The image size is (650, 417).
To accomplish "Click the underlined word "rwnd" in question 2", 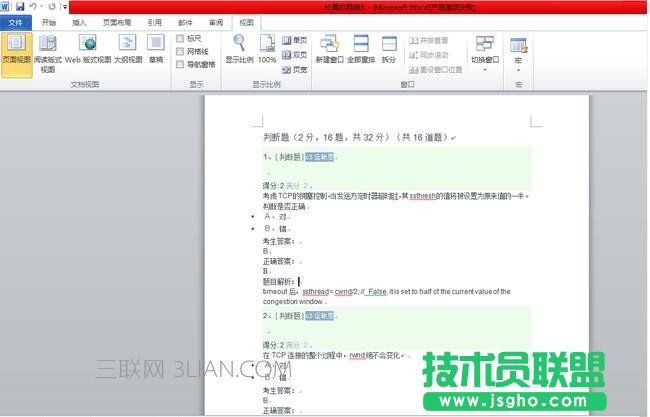I will click(x=357, y=355).
